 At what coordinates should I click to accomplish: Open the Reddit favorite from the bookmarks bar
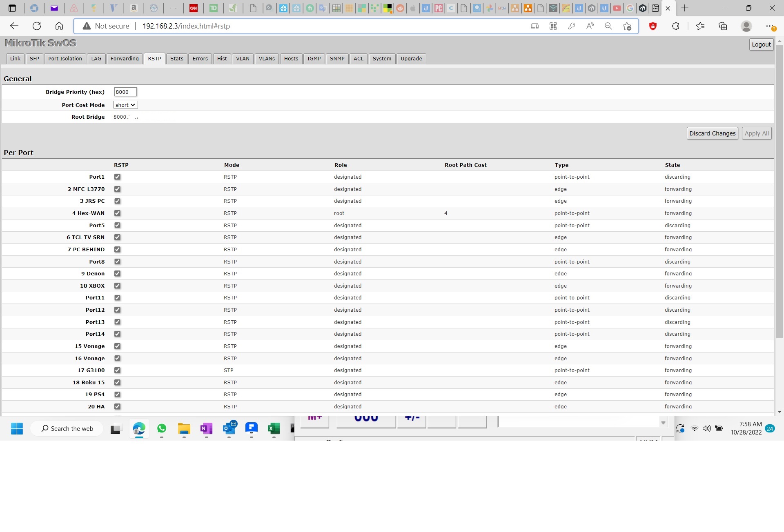pos(400,8)
